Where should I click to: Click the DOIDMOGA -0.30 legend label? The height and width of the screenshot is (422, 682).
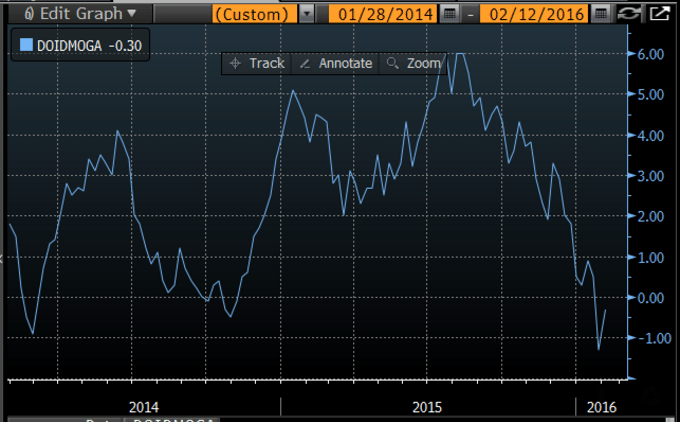pos(90,45)
